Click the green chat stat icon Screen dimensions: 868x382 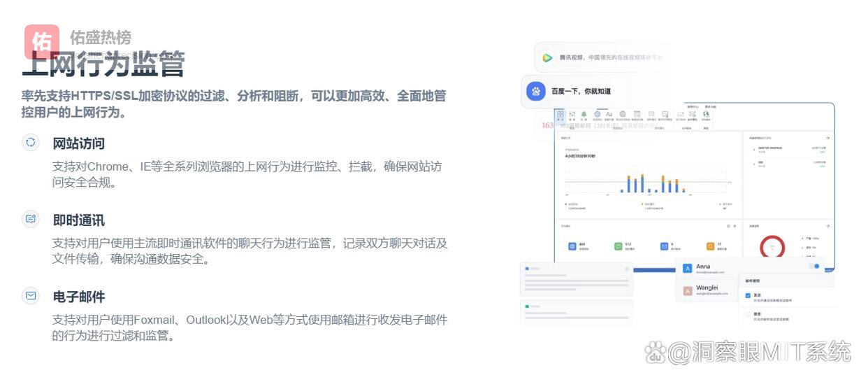click(x=619, y=246)
